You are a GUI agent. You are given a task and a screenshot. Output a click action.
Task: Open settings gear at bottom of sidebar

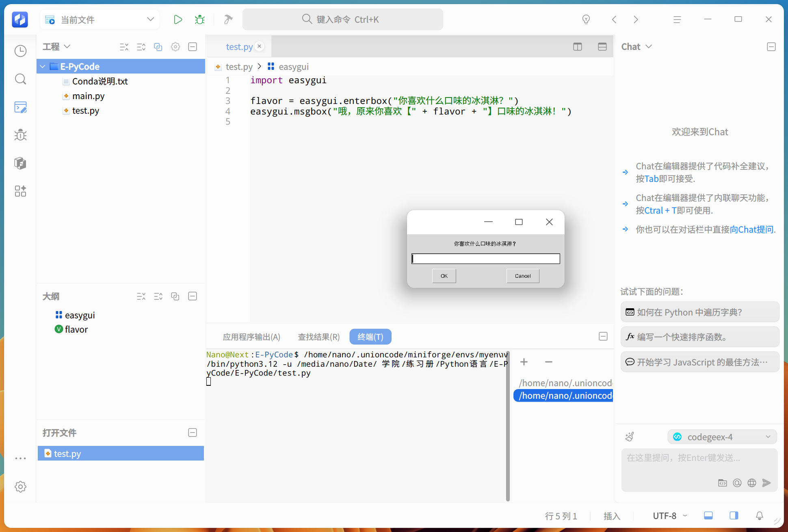pyautogui.click(x=20, y=487)
